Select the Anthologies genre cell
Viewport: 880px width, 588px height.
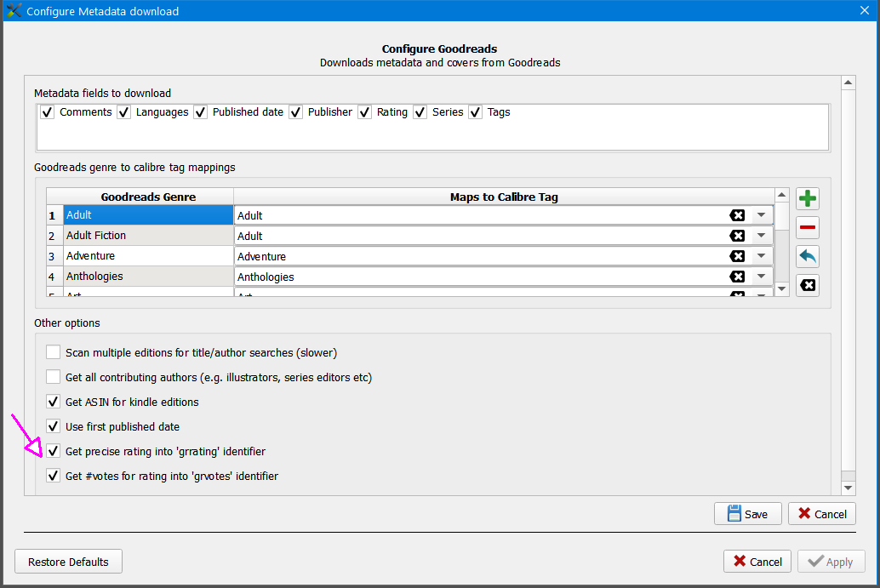pyautogui.click(x=148, y=276)
